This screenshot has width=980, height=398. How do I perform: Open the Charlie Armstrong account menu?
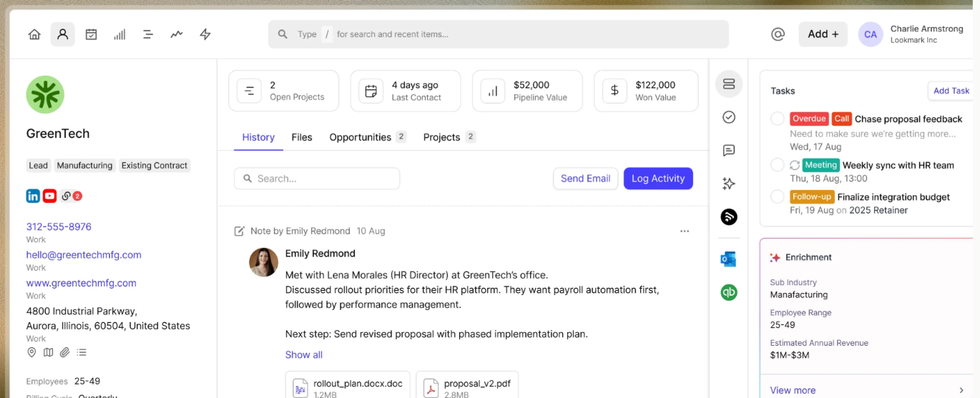pos(911,34)
